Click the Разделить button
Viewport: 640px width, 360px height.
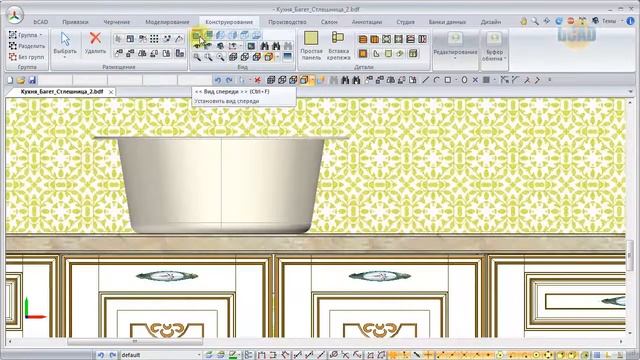click(27, 46)
